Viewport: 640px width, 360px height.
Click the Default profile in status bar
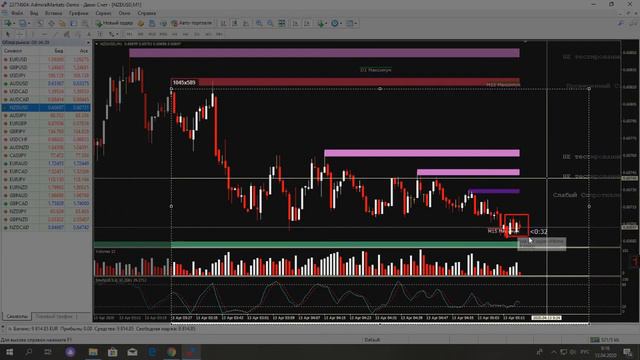(372, 340)
